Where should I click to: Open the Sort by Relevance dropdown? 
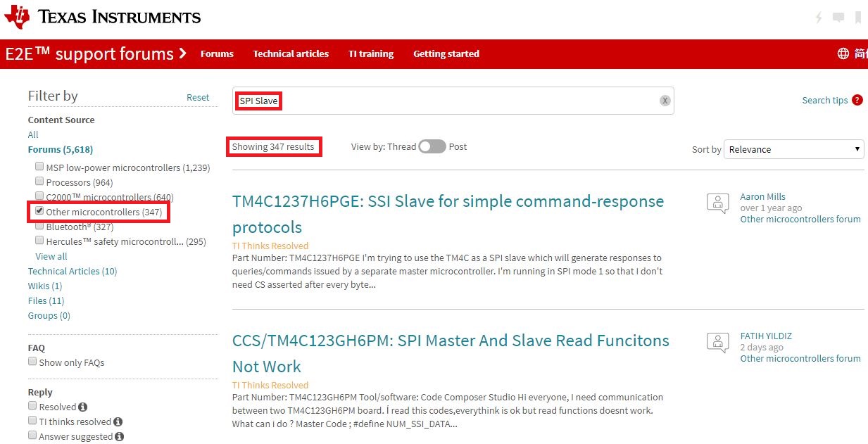pos(793,149)
